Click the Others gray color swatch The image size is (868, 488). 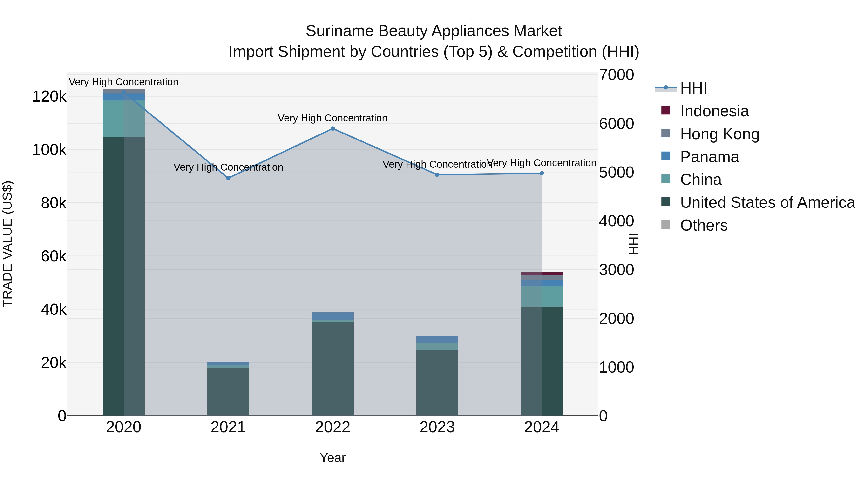[665, 224]
